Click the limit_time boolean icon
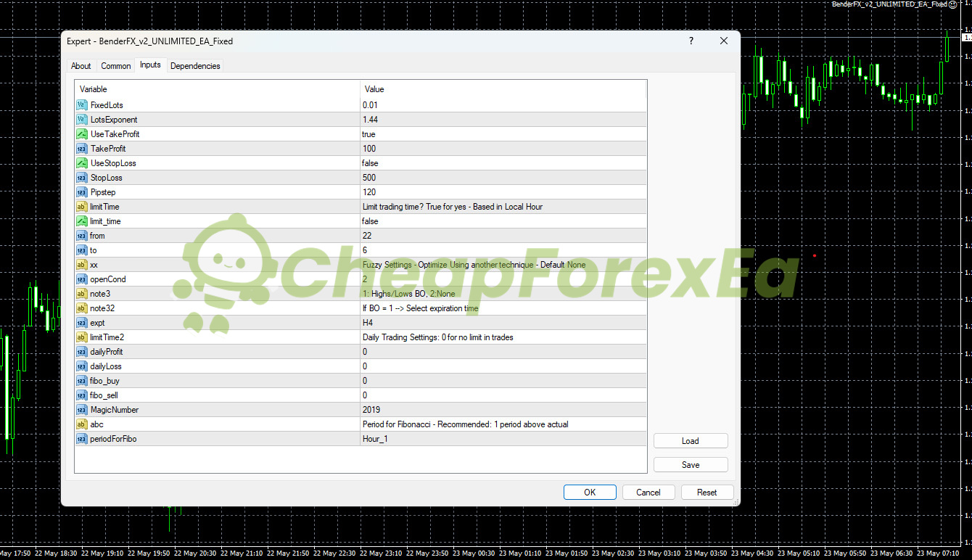 pos(81,221)
